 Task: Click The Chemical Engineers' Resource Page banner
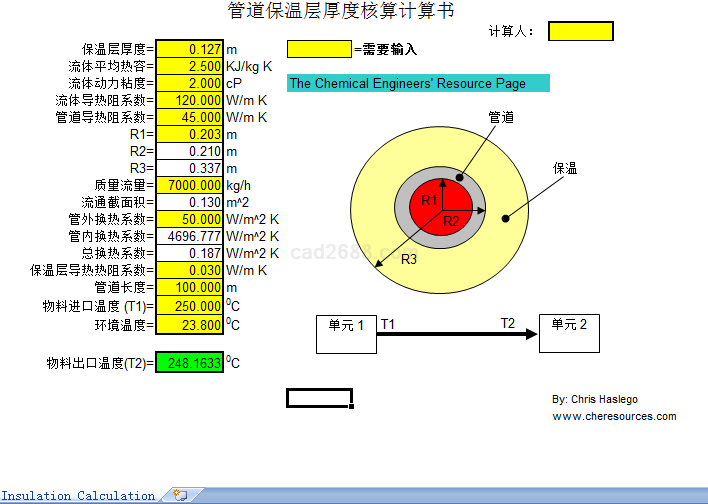pyautogui.click(x=418, y=84)
